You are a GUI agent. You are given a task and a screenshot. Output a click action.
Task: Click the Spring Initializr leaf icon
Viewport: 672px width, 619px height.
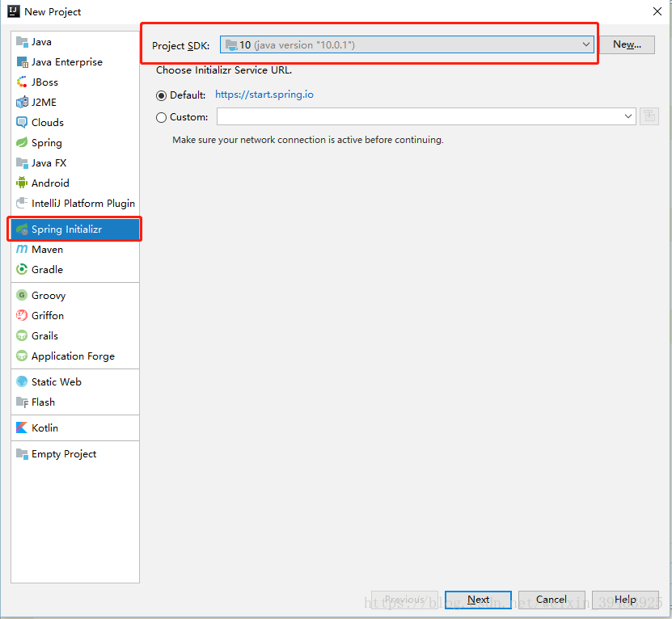click(x=22, y=229)
